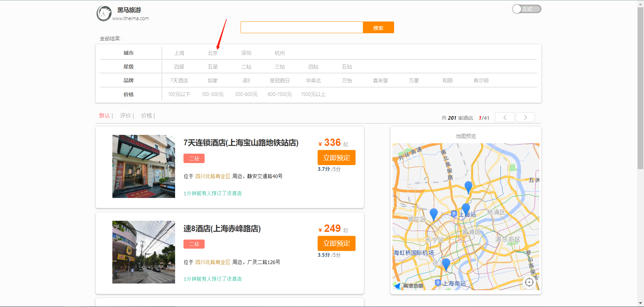644x307 pixels.
Task: Filter brand by 7天酒店
Action: pos(179,81)
